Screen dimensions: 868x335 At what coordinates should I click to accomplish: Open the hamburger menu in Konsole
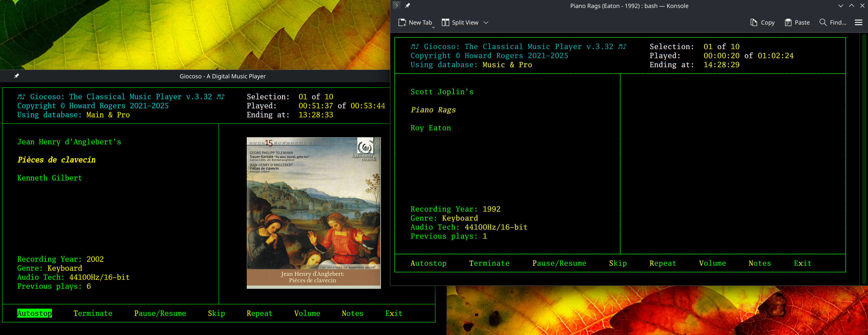tap(858, 22)
